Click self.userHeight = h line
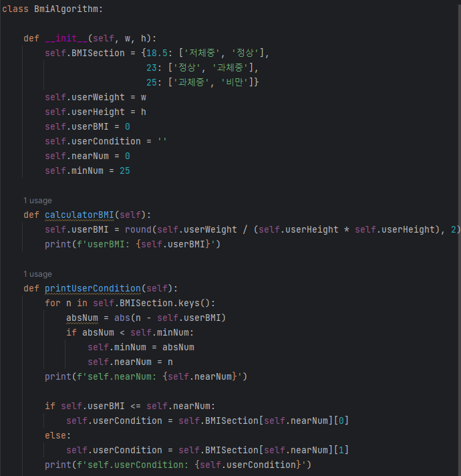This screenshot has height=476, width=461. [x=96, y=112]
